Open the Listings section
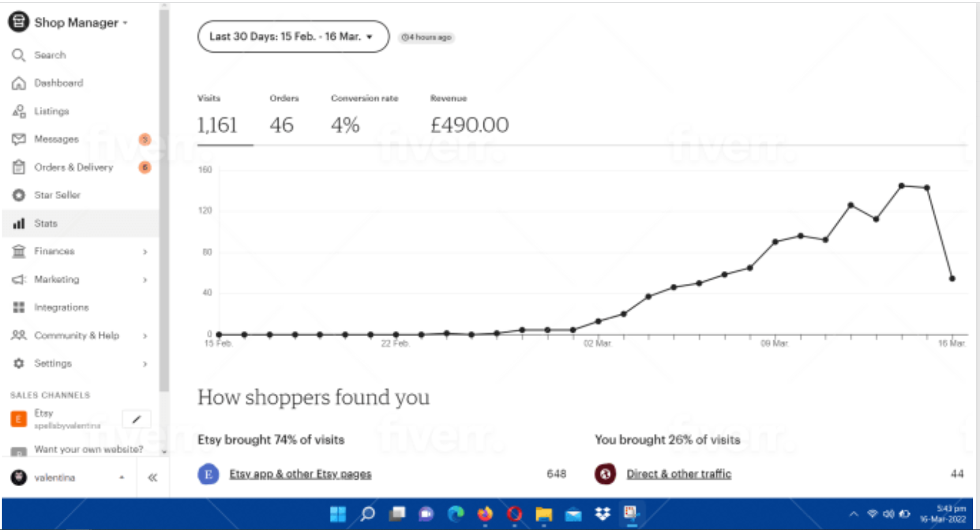 pos(52,111)
